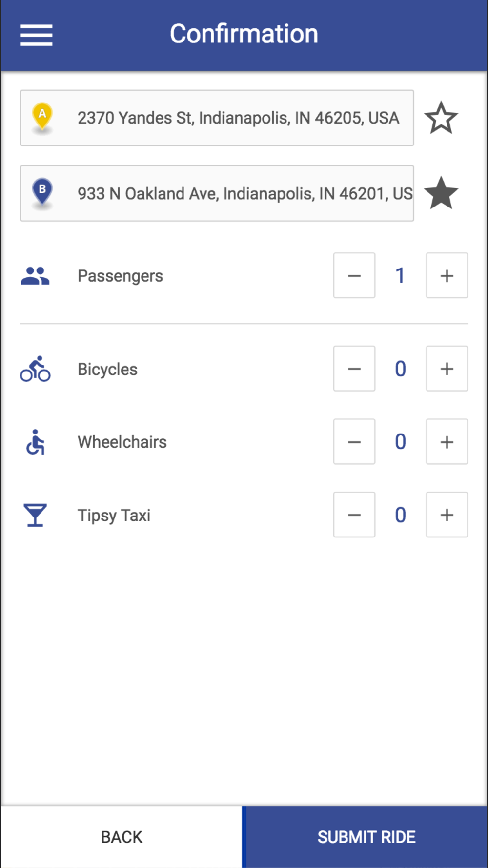Favorite the Yandes St pickup address
Image resolution: width=488 pixels, height=868 pixels.
(x=441, y=118)
